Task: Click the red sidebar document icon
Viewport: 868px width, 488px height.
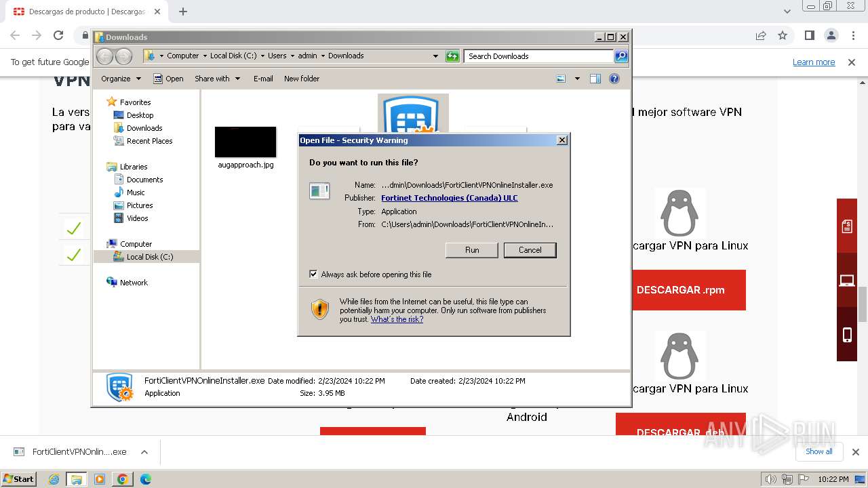Action: (847, 226)
